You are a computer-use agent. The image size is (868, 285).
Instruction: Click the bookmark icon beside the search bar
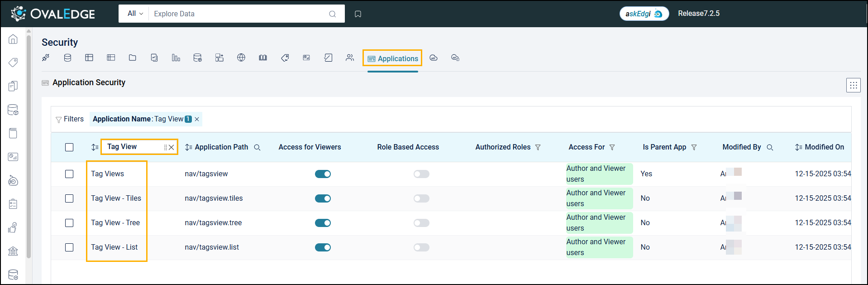358,14
